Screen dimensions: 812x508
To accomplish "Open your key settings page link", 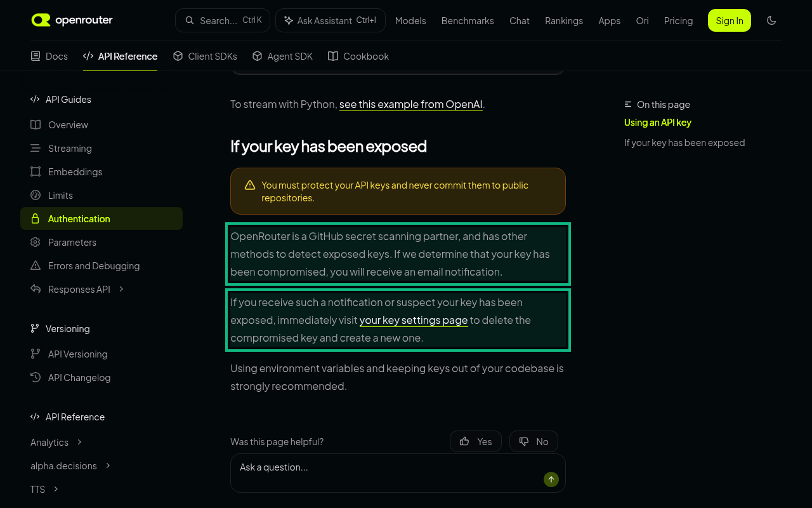I will point(414,320).
